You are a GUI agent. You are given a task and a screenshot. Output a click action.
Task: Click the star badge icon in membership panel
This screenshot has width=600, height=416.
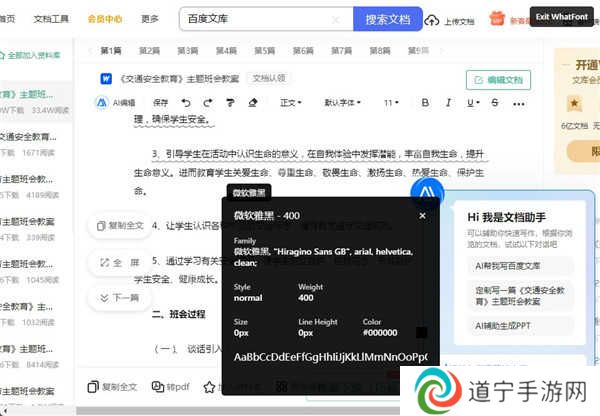point(574,103)
